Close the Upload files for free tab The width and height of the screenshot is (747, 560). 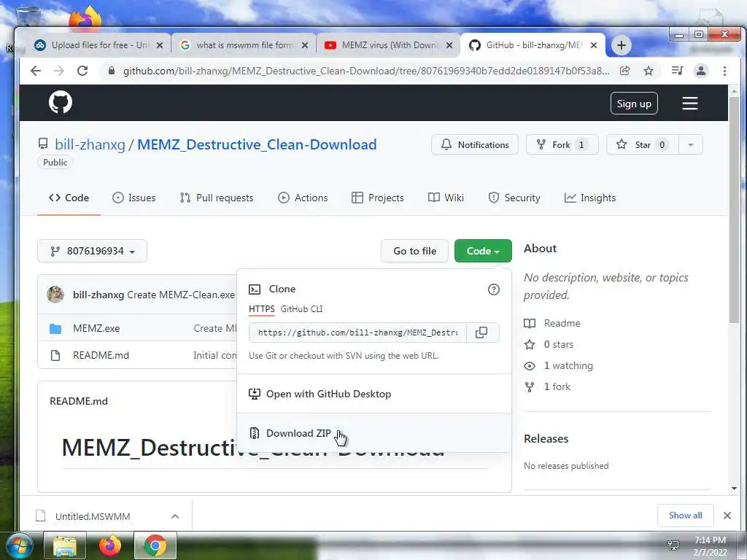click(x=160, y=45)
